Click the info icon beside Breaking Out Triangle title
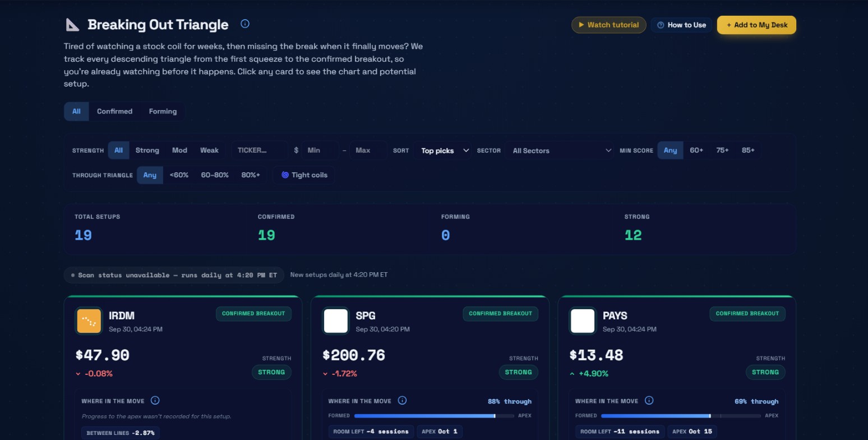The height and width of the screenshot is (440, 868). 244,24
